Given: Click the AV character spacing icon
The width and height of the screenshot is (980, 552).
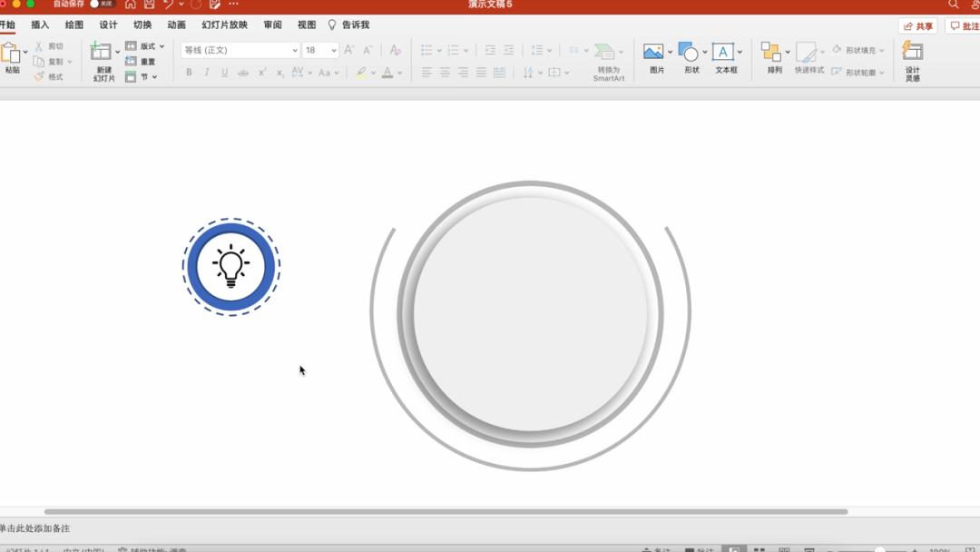Looking at the screenshot, I should pyautogui.click(x=298, y=72).
